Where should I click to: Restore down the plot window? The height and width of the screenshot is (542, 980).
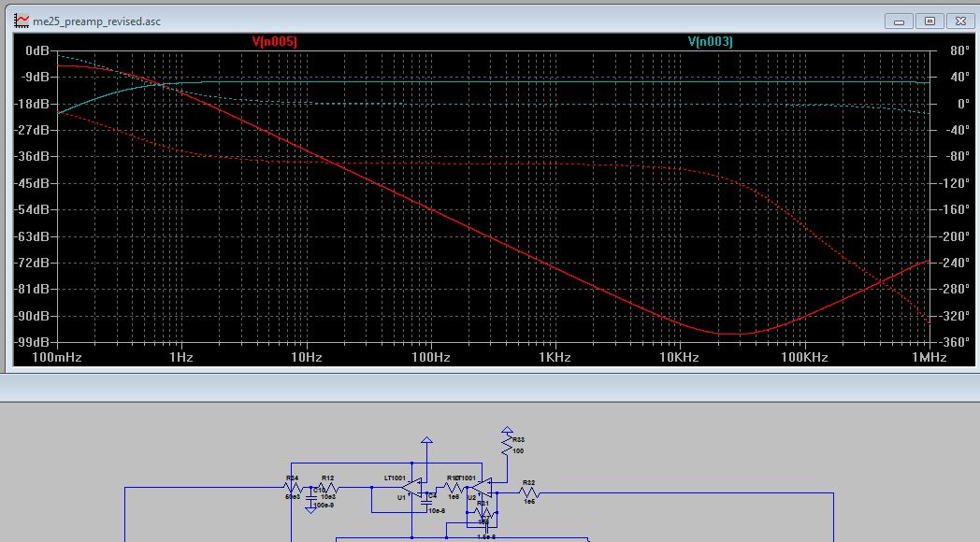(x=930, y=21)
